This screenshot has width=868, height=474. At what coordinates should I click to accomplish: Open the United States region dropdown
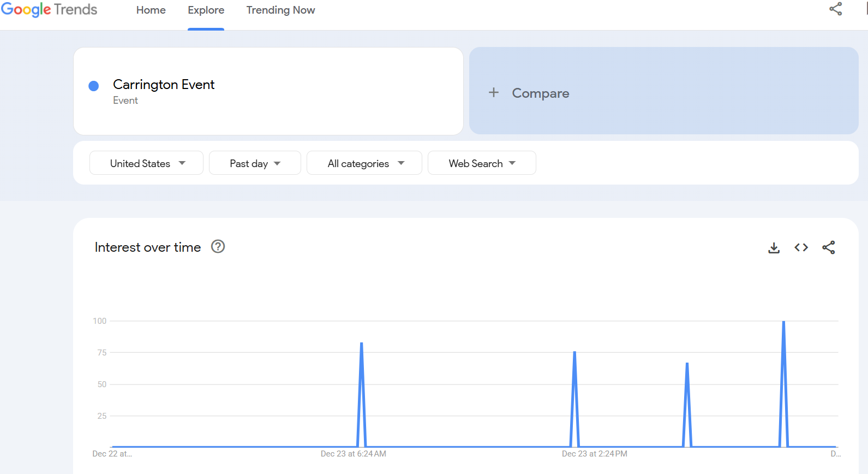(x=146, y=163)
